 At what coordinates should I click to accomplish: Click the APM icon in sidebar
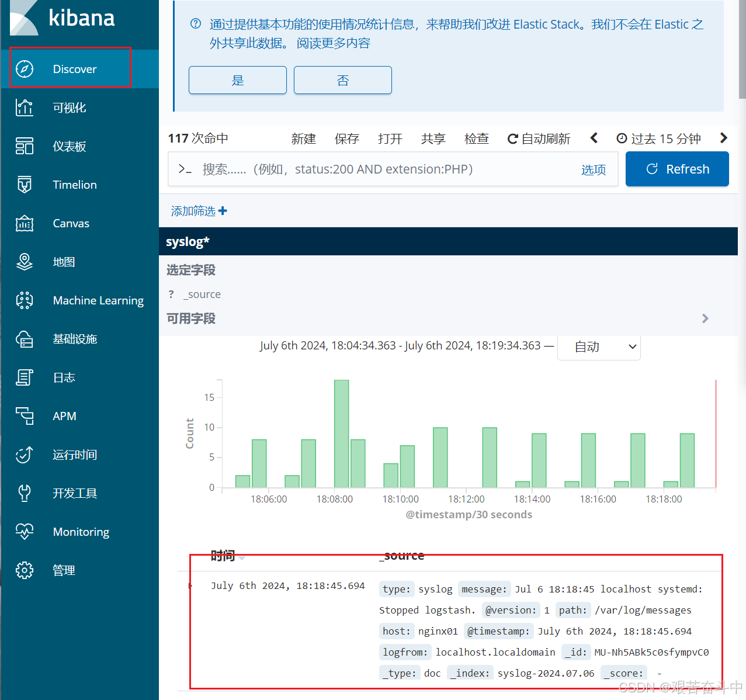pyautogui.click(x=25, y=416)
